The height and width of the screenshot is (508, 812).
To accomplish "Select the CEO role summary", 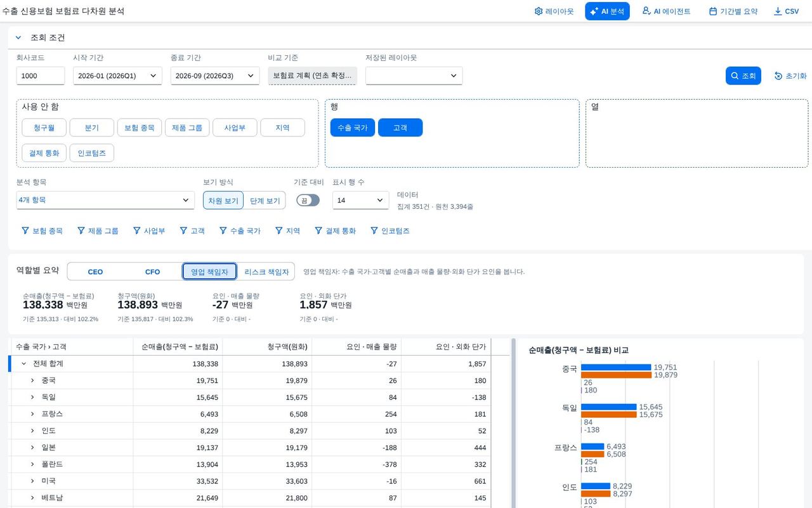I will [95, 272].
